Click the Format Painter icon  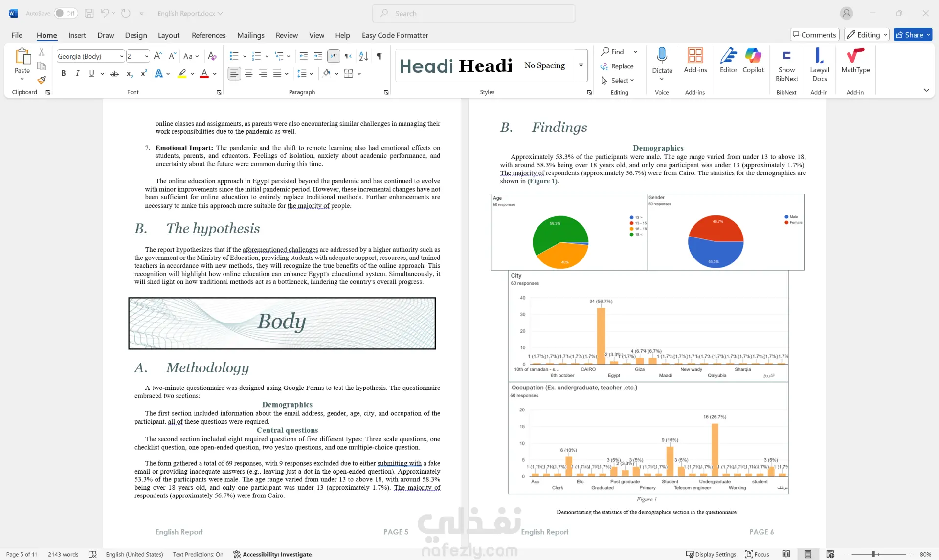coord(42,79)
